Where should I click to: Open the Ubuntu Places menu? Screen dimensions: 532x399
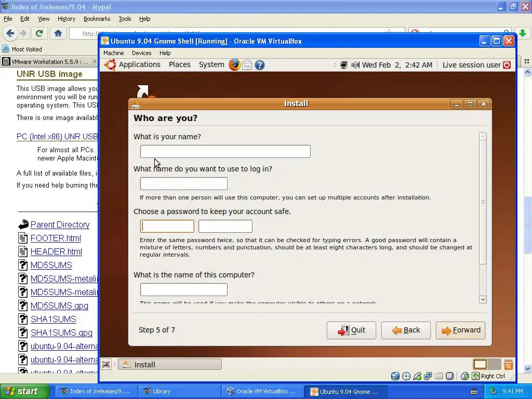pos(179,64)
